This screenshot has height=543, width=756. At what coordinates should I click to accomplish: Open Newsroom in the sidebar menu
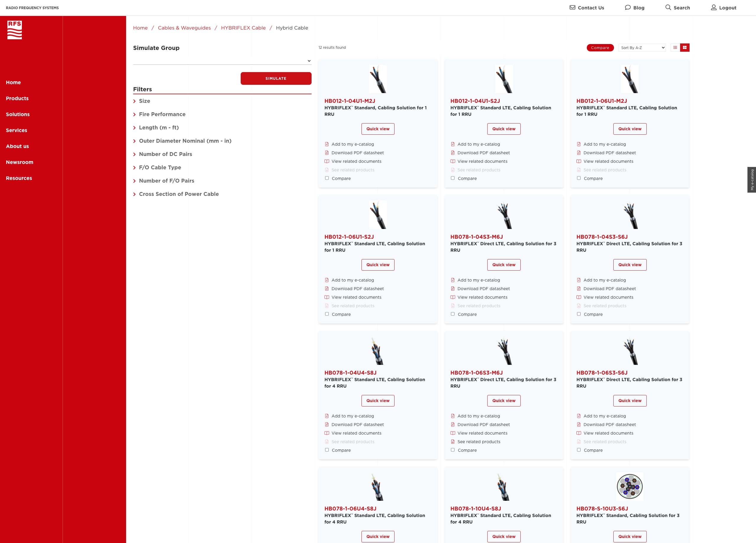point(20,162)
